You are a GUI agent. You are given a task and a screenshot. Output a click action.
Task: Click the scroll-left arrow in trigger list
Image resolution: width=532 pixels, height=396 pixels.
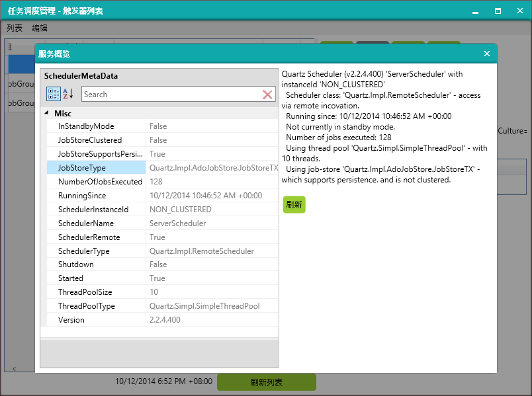[15, 368]
